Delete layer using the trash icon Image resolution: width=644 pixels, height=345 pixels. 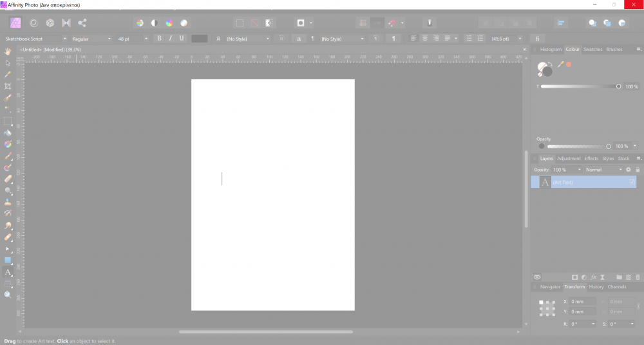pyautogui.click(x=638, y=277)
